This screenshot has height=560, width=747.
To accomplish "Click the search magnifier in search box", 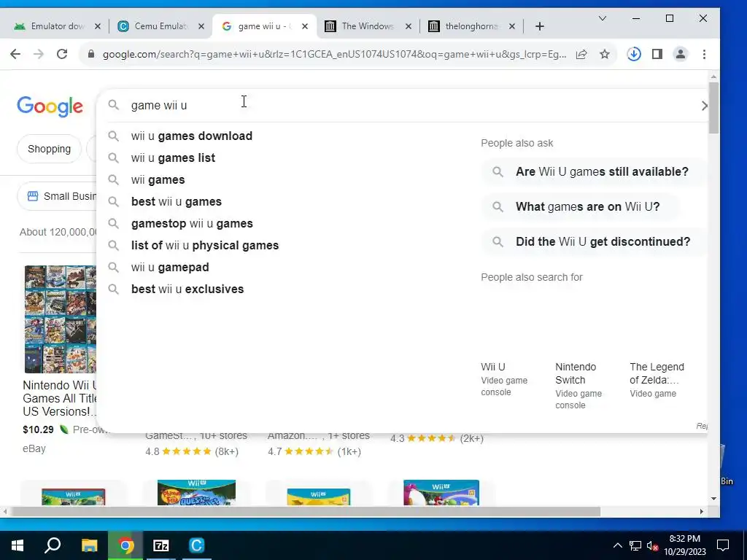I will click(113, 105).
